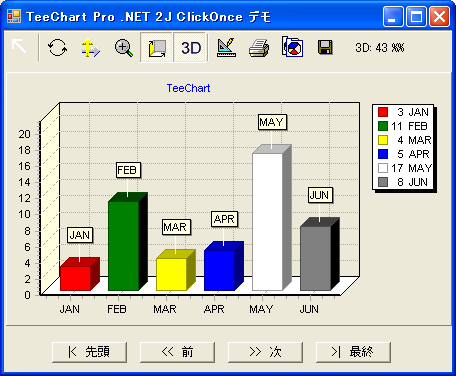Select the normal arrow pointer tool
Viewport: 456px width, 376px height.
19,47
